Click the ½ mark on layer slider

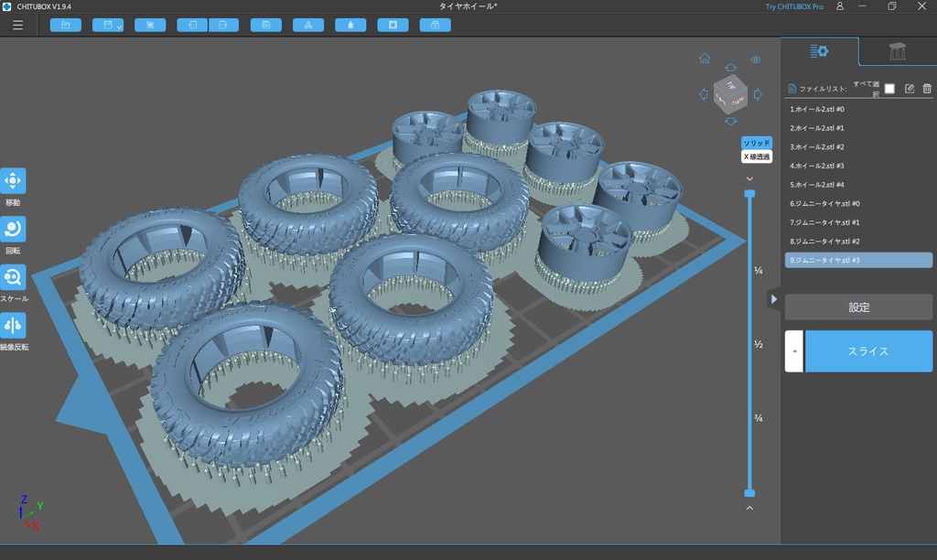click(759, 344)
